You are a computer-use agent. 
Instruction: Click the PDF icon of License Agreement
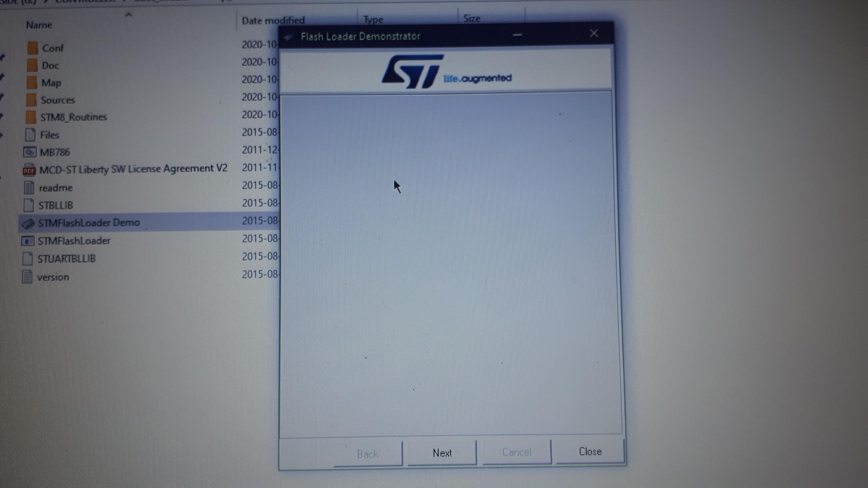tap(29, 170)
